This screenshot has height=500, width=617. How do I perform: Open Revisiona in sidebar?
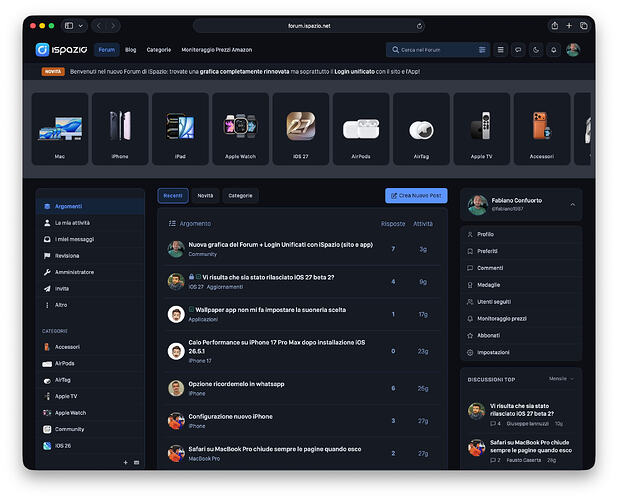pos(91,256)
